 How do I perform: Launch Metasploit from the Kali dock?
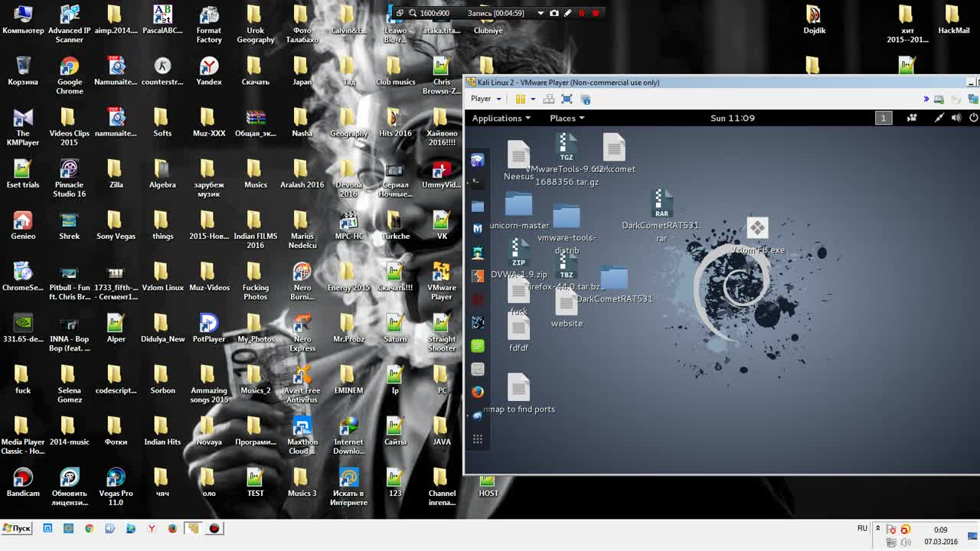(x=477, y=229)
